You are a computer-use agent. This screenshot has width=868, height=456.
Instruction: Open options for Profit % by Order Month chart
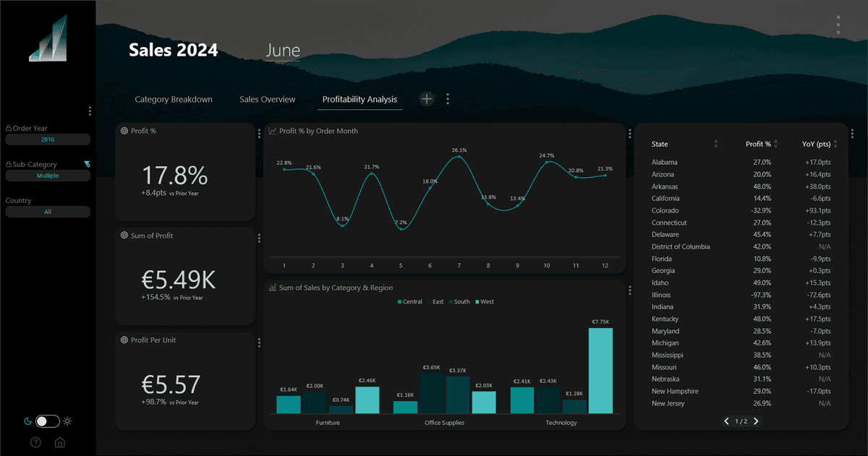(630, 134)
